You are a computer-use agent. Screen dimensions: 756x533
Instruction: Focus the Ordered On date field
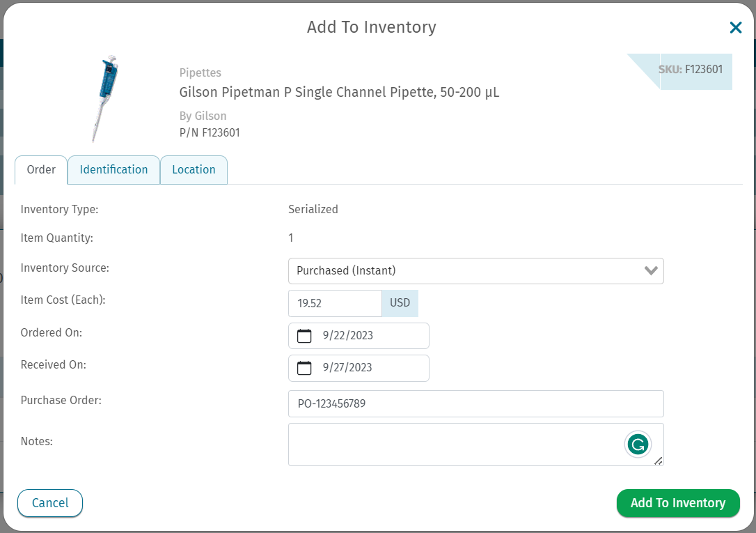(359, 336)
